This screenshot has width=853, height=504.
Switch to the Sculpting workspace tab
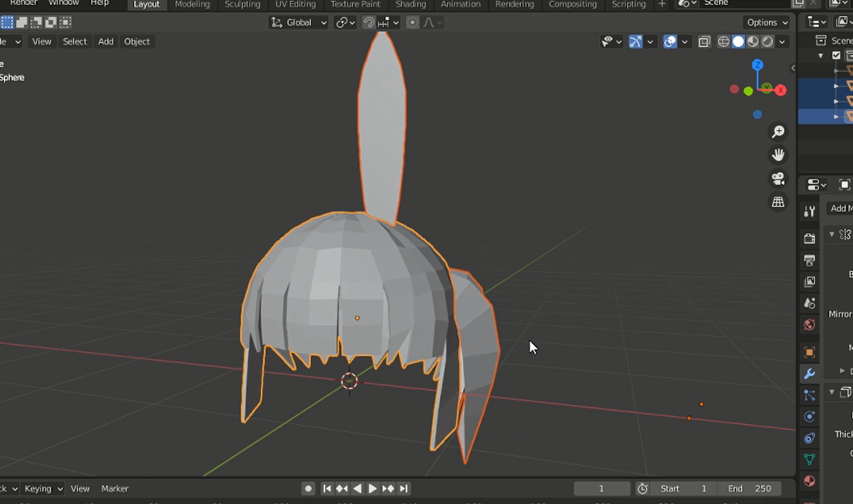tap(242, 4)
